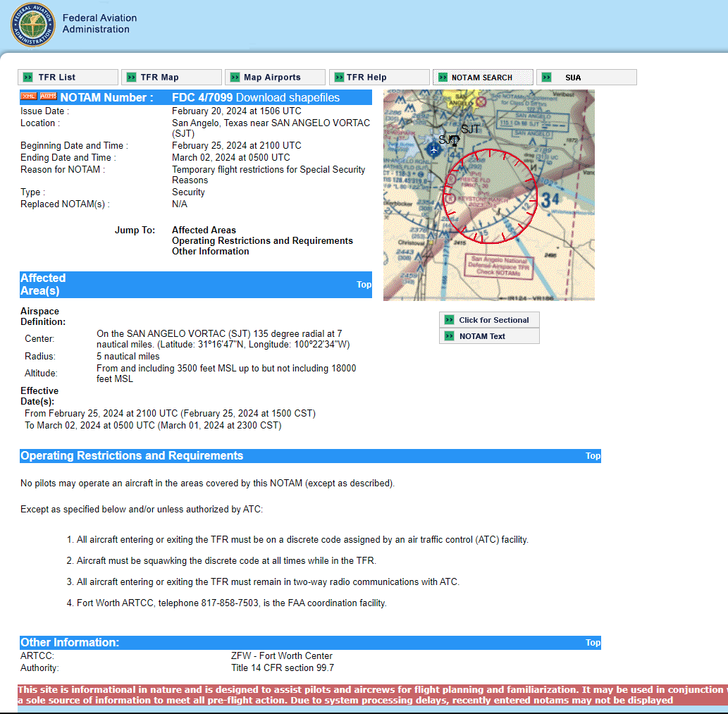Open TFR Help
The image size is (728, 714).
(x=379, y=77)
